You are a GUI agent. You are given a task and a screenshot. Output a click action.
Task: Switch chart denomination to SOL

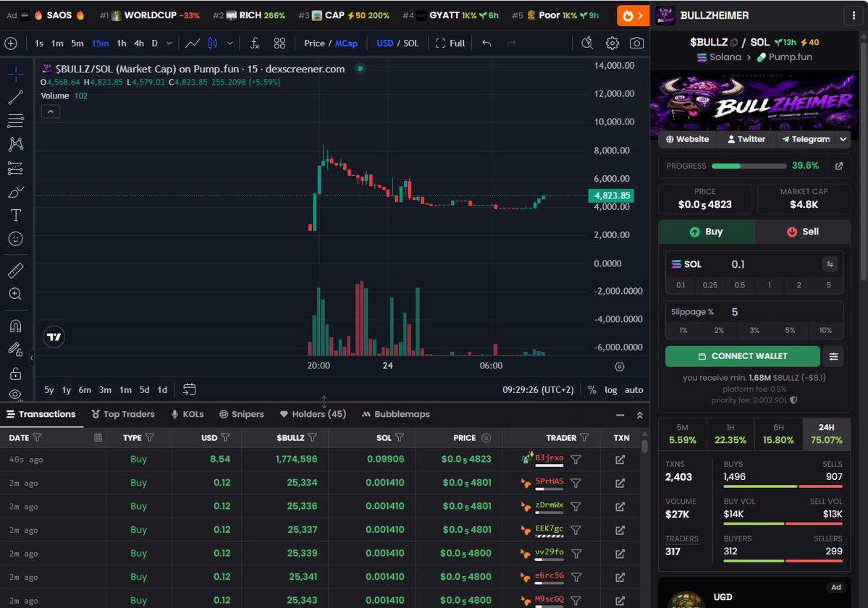[410, 43]
